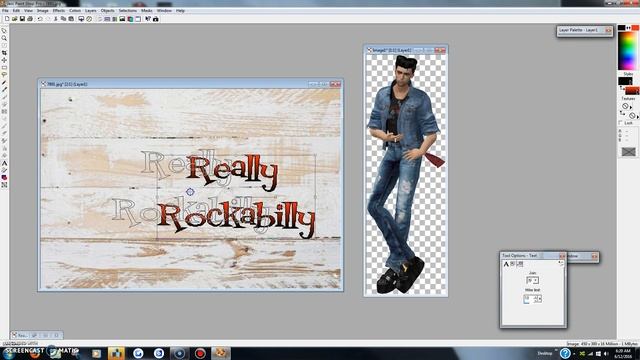Click the Windows taskbar Help question mark icon

[565, 353]
